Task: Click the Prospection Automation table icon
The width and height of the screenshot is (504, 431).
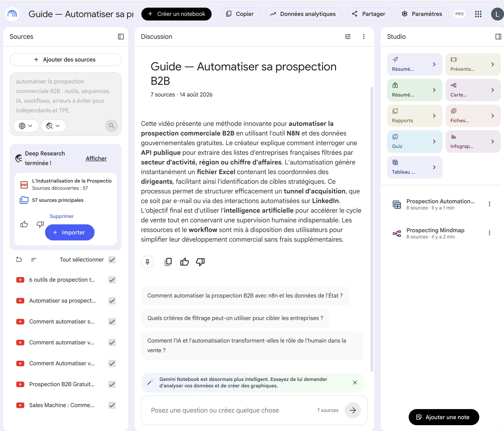Action: [x=397, y=205]
